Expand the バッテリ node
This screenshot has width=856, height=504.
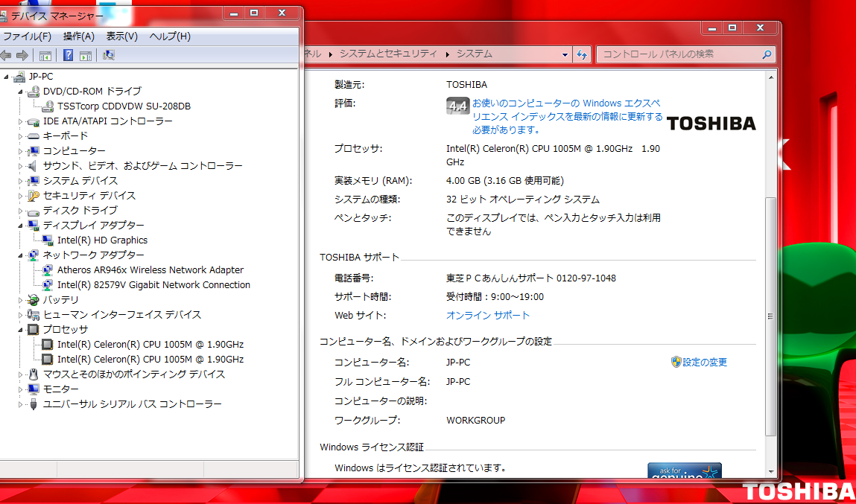21,300
